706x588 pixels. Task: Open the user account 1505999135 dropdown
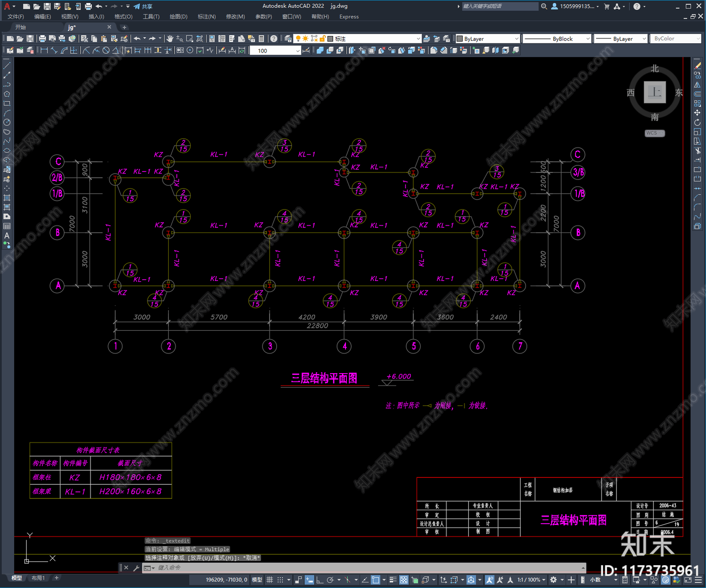pos(575,6)
